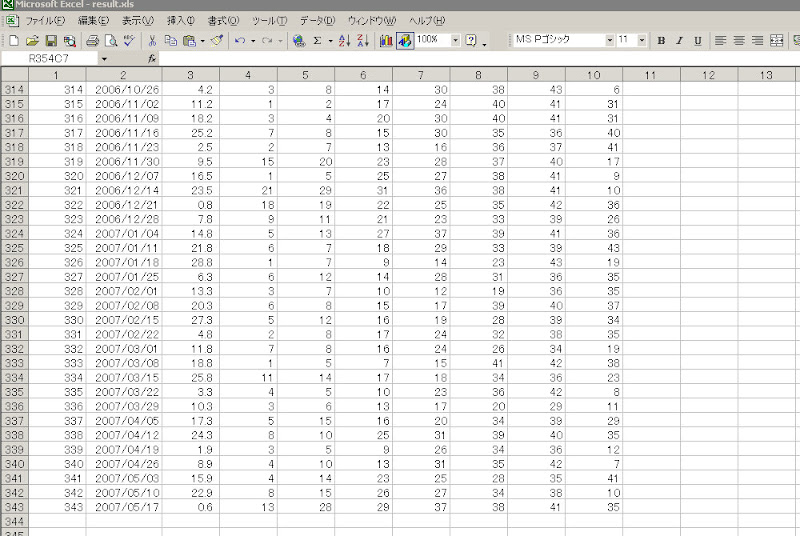Click the Excel workbook icon in menu bar
The height and width of the screenshot is (536, 800).
[12, 21]
